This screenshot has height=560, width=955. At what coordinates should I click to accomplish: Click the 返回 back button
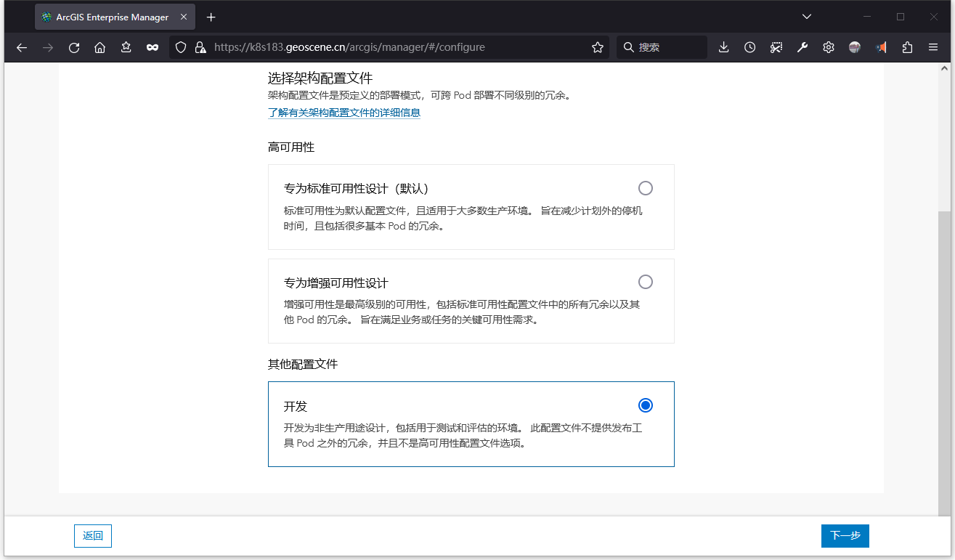pyautogui.click(x=93, y=536)
